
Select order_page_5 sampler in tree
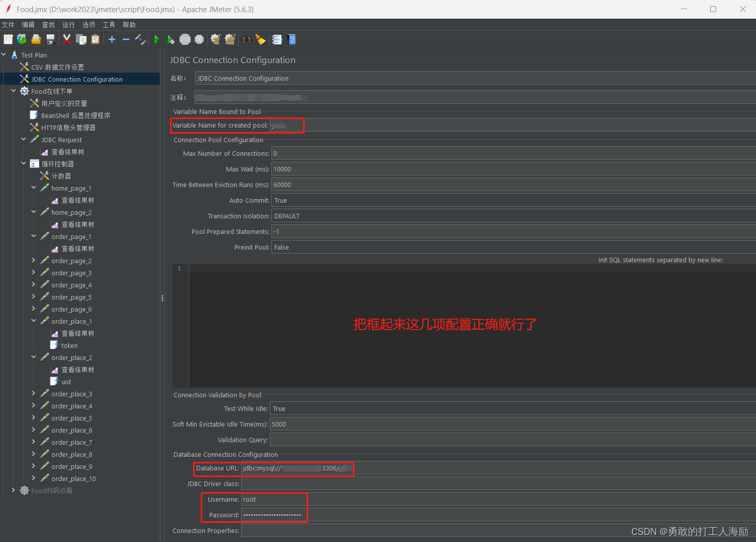click(x=71, y=297)
